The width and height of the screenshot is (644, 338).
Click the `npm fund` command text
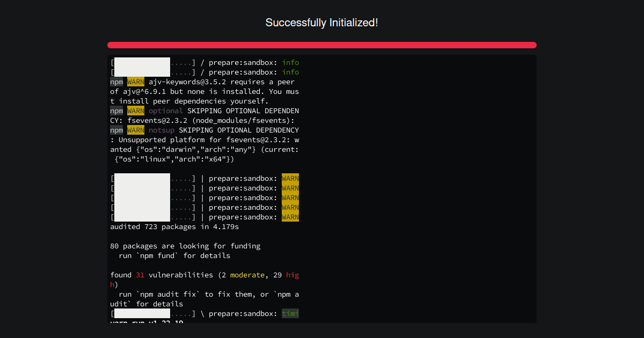pyautogui.click(x=156, y=255)
